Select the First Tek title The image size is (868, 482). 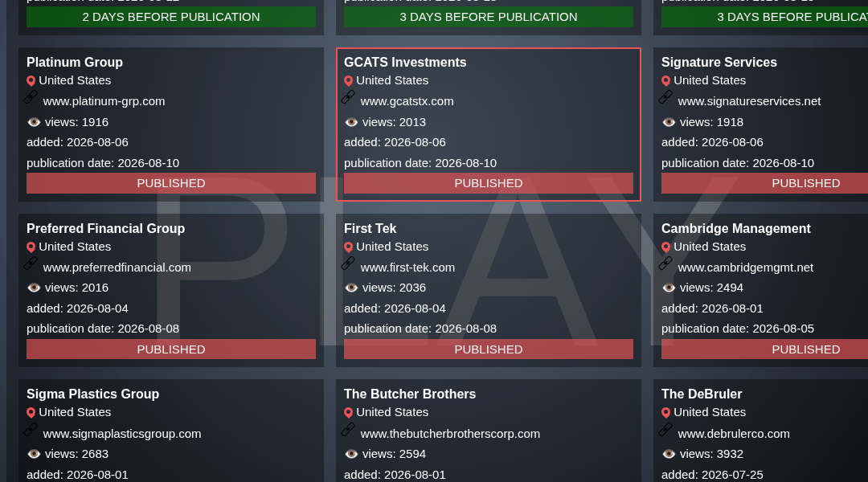tap(371, 229)
